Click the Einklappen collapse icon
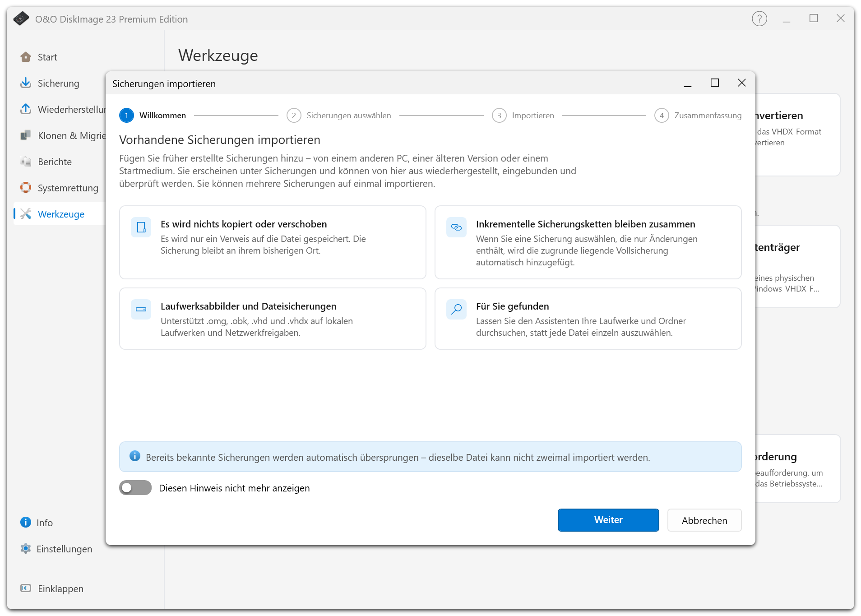Viewport: 861px width, 616px height. click(x=26, y=588)
